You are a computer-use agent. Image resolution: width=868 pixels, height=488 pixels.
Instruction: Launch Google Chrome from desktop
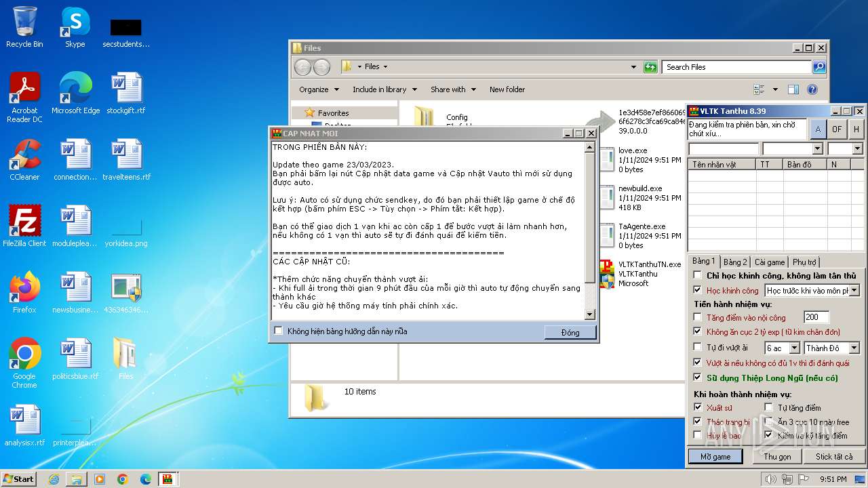point(24,363)
